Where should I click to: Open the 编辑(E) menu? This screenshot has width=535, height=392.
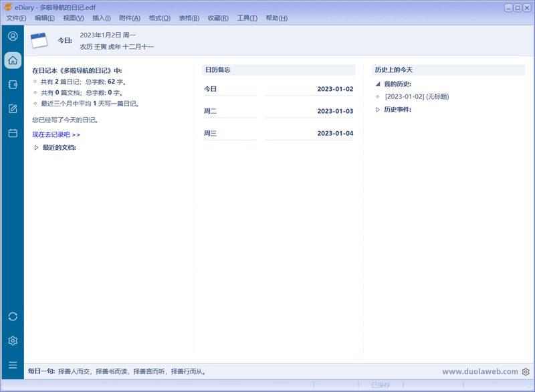(44, 18)
